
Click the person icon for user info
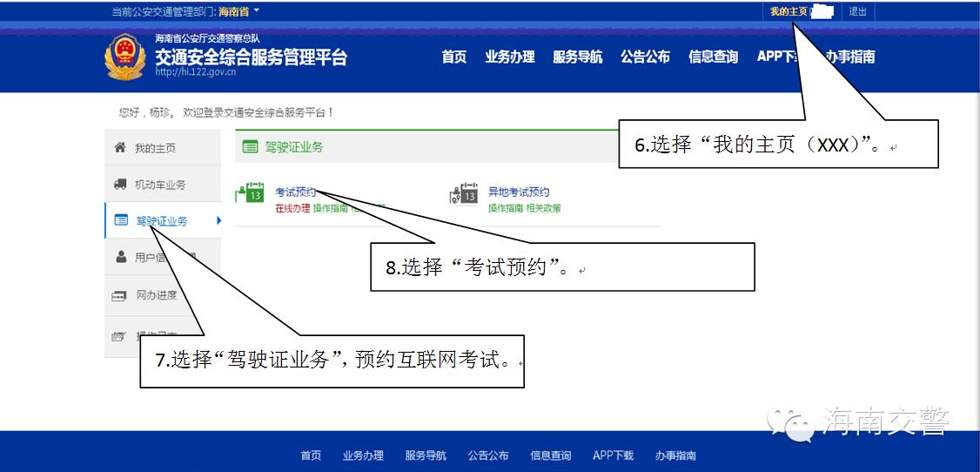click(121, 257)
